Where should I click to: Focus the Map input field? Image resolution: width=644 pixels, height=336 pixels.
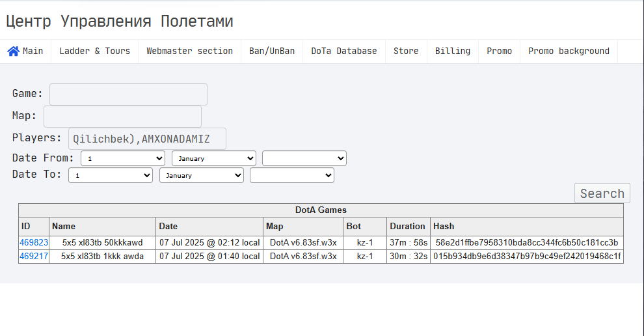122,117
